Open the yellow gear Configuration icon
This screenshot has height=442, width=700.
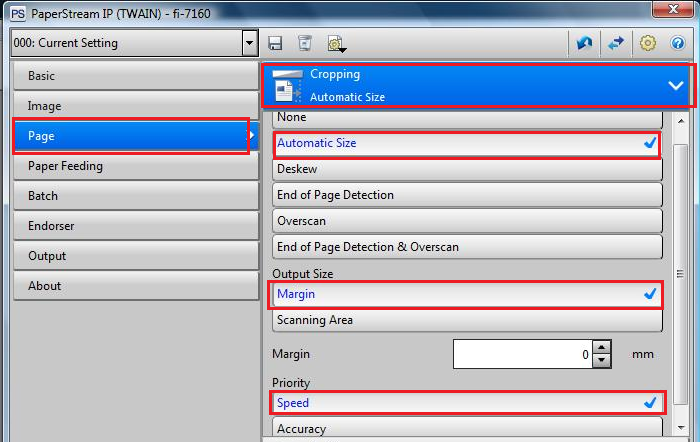(x=648, y=43)
